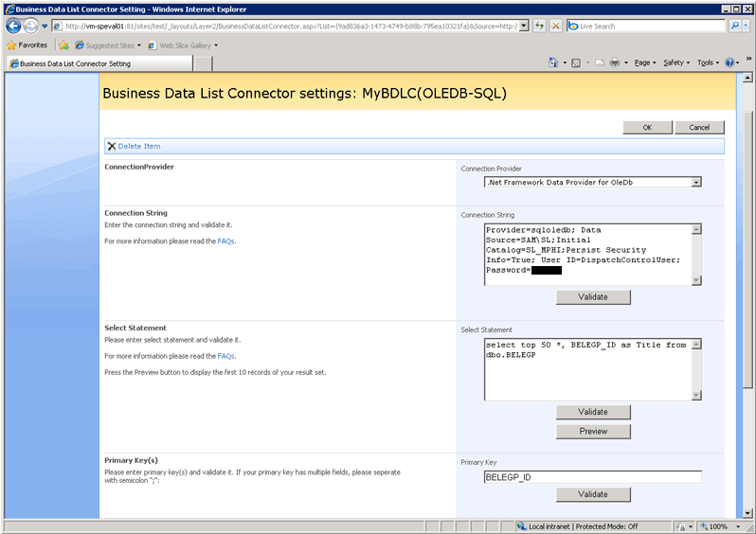This screenshot has width=756, height=534.
Task: Click the OK button
Action: click(647, 127)
